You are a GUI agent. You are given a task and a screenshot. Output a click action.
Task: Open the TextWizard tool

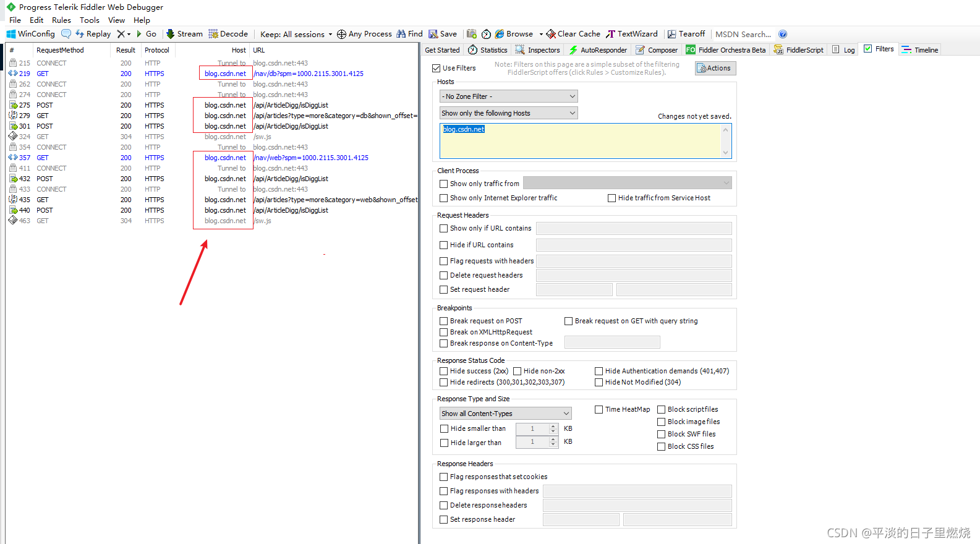pos(632,34)
